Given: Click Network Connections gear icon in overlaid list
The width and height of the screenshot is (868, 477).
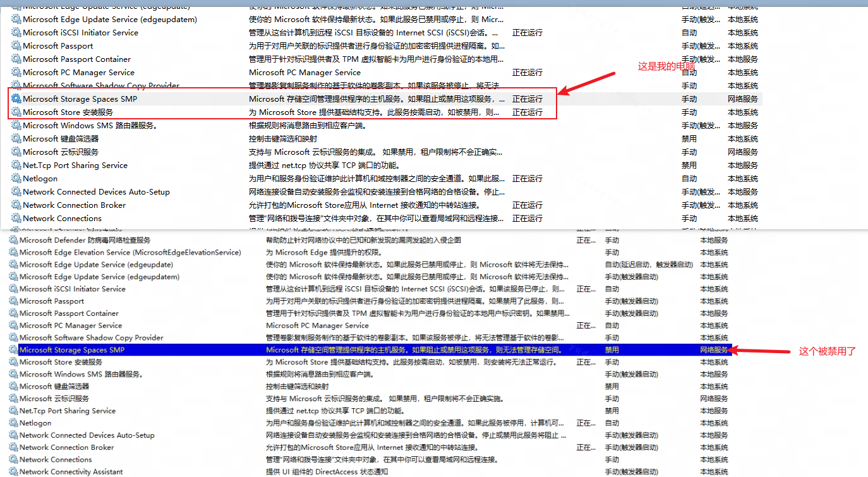Looking at the screenshot, I should 16,218.
